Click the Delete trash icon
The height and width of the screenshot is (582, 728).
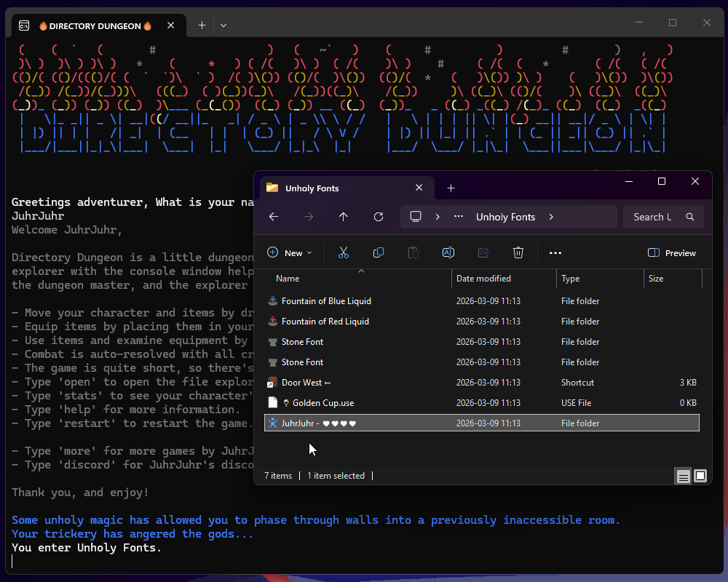click(x=518, y=252)
